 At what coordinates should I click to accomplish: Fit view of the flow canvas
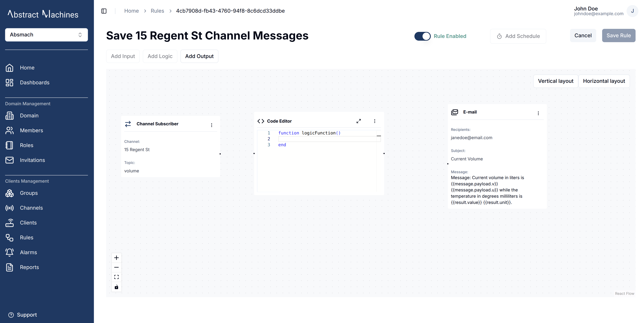[116, 277]
